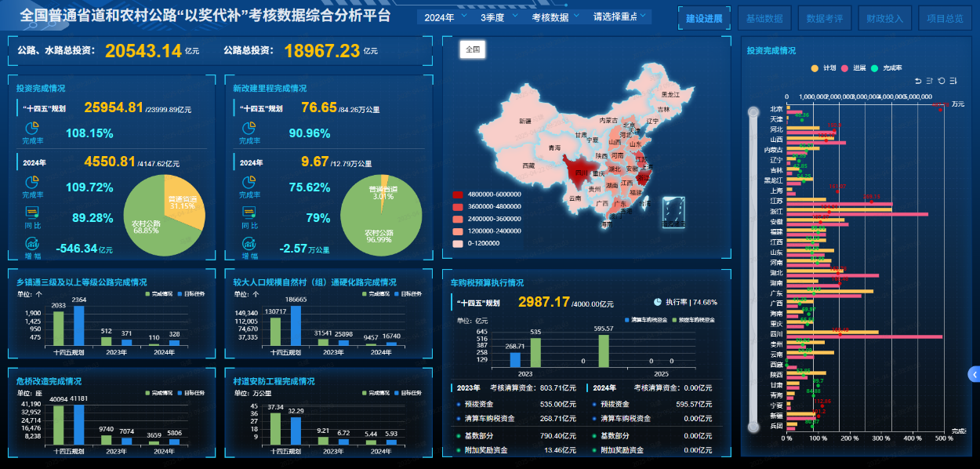Open the 考核数据 dropdown selector
The height and width of the screenshot is (469, 980).
pos(554,17)
